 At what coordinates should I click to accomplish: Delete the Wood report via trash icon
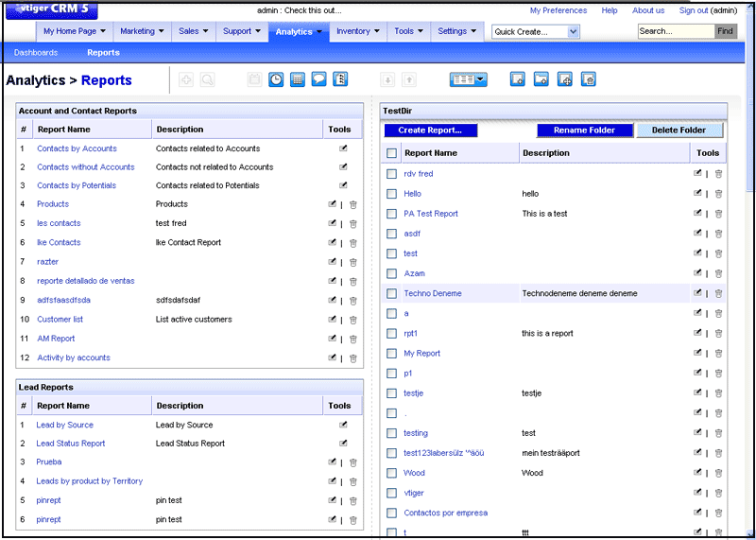718,473
